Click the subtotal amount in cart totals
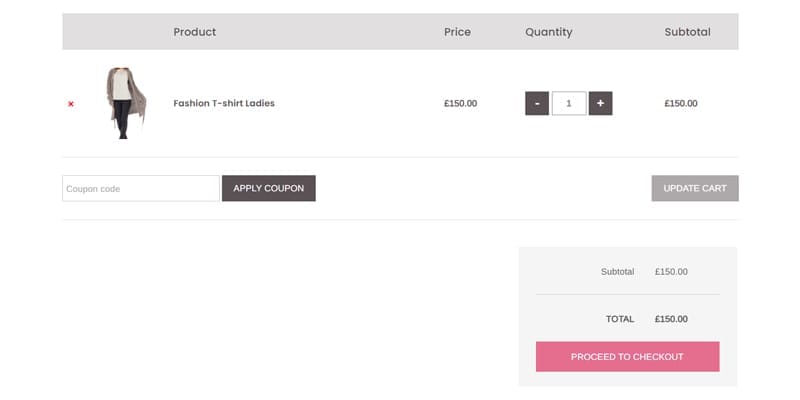 (x=671, y=271)
